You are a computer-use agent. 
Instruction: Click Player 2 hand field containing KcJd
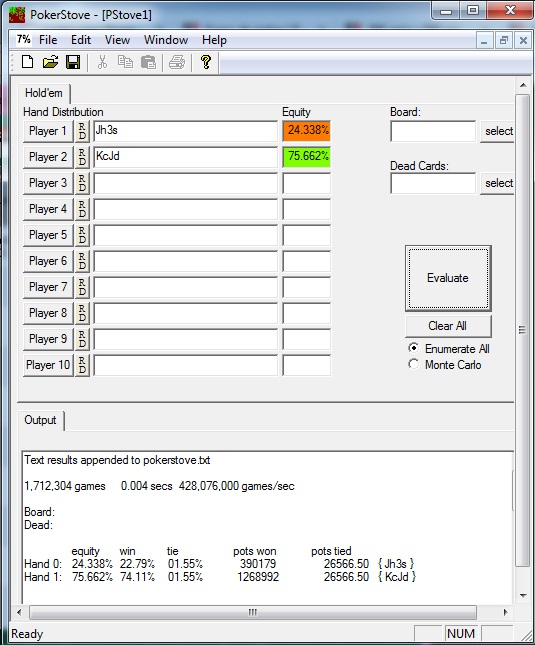[185, 157]
